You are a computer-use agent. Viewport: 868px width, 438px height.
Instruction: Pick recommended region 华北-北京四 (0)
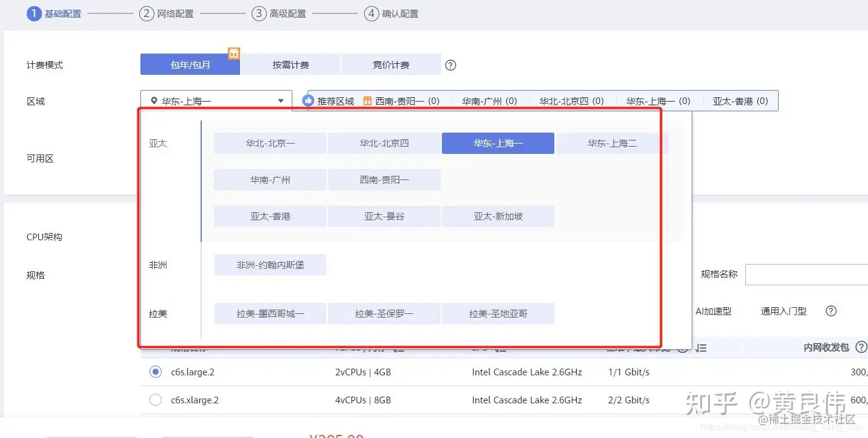pyautogui.click(x=571, y=101)
